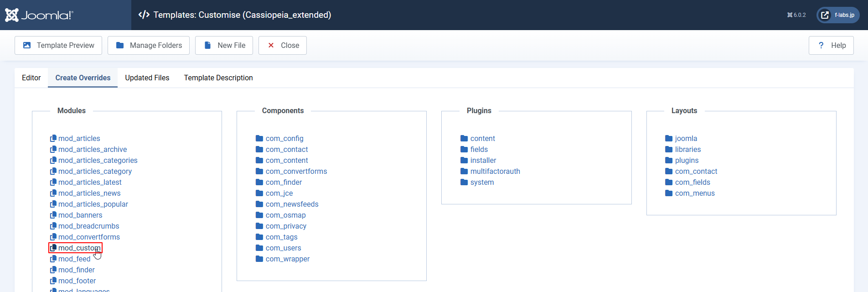Screen dimensions: 868x292
Task: Expand the com_content components folder
Action: point(286,160)
